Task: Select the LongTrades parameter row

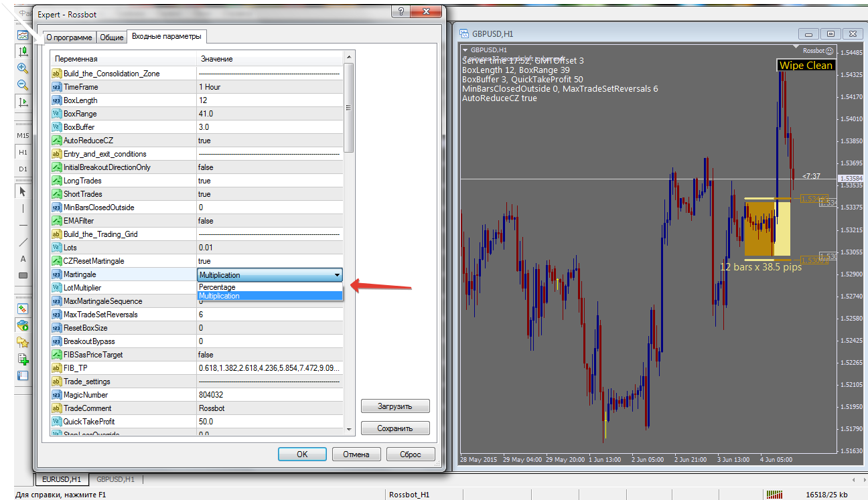Action: click(x=197, y=181)
